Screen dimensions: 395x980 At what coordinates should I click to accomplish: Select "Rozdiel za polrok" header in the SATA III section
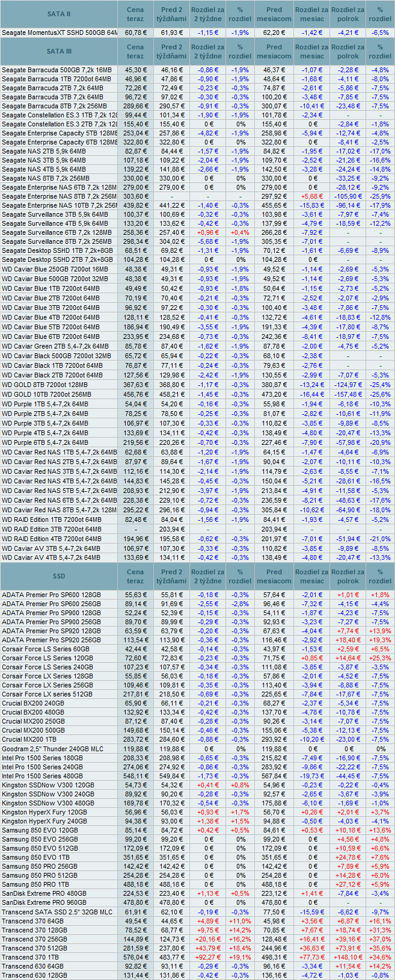pos(348,51)
